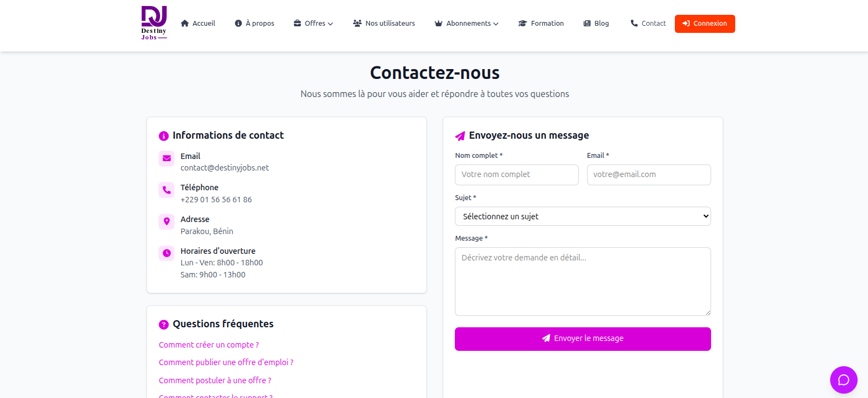Open the Sélectionnez un sujet dropdown
The image size is (868, 398).
[583, 217]
